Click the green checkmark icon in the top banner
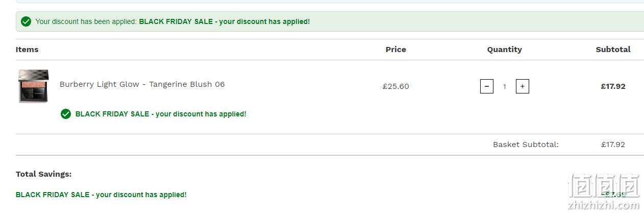The width and height of the screenshot is (644, 214). coord(26,21)
